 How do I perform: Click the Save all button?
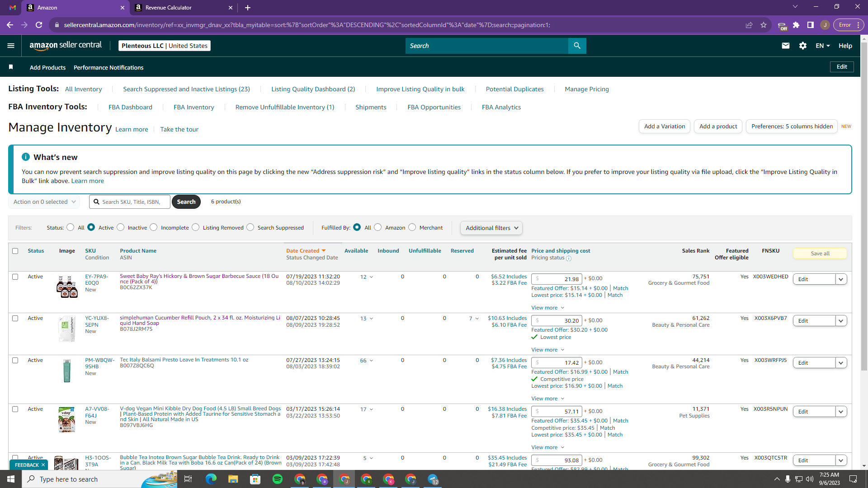(x=820, y=253)
